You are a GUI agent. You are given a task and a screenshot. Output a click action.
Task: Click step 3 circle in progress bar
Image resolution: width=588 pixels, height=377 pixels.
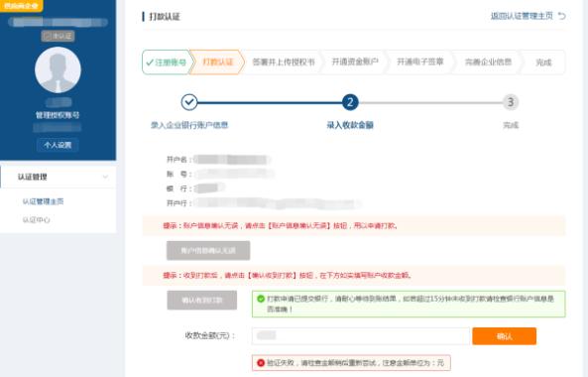tap(511, 102)
